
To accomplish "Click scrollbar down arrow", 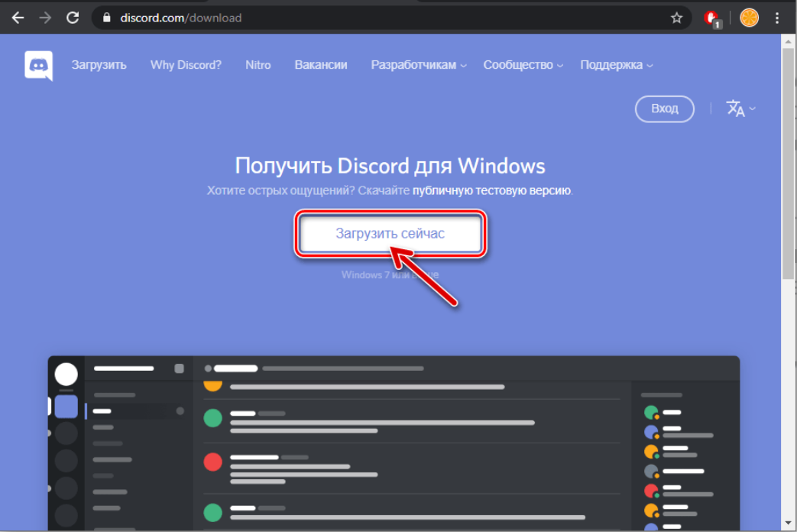I will (x=788, y=523).
